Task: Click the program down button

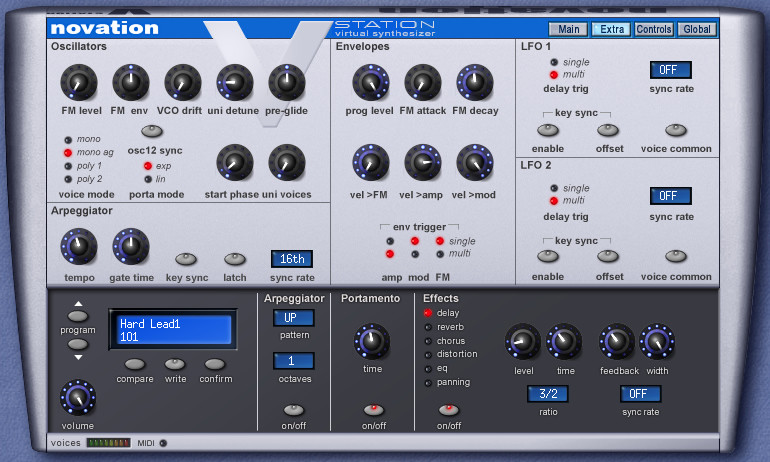Action: click(x=78, y=344)
